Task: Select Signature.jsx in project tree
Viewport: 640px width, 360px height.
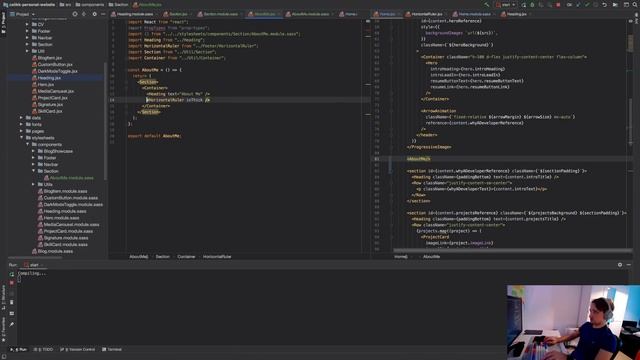Action: tap(47, 104)
